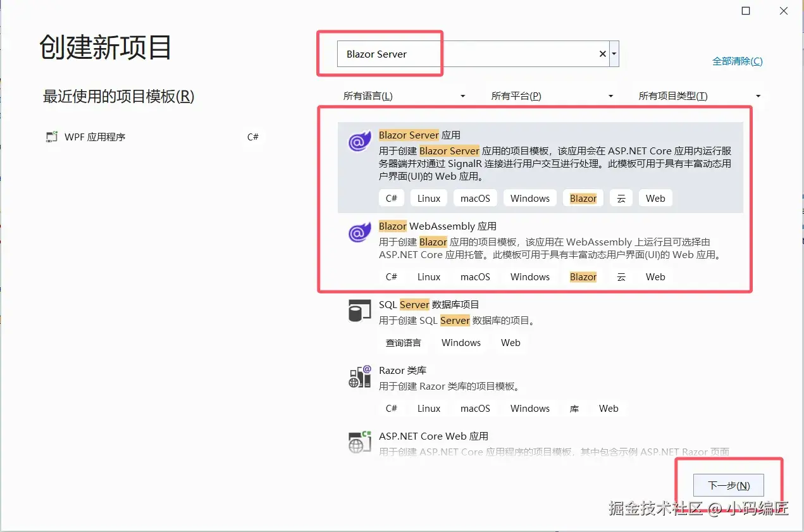Click the C# tag under Blazor WebAssembly 应用

pyautogui.click(x=392, y=276)
